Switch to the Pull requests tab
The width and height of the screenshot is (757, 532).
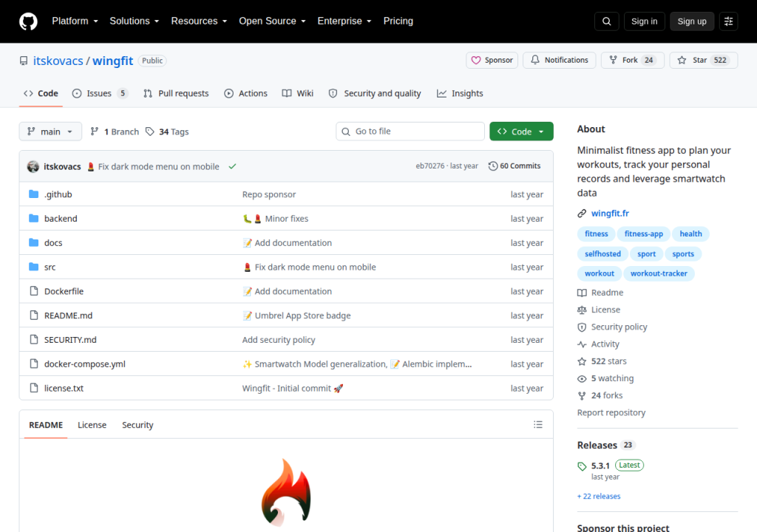tap(176, 94)
